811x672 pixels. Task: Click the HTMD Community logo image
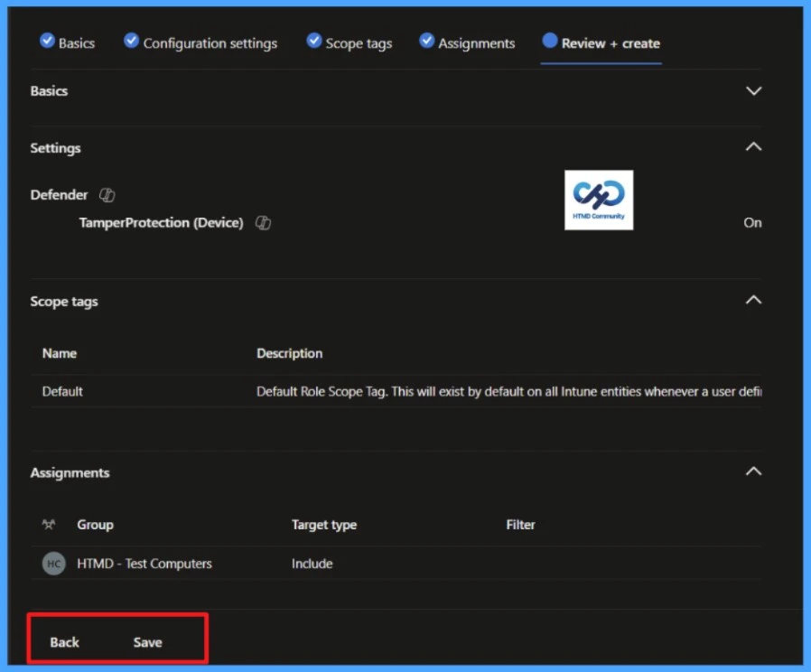(x=598, y=200)
